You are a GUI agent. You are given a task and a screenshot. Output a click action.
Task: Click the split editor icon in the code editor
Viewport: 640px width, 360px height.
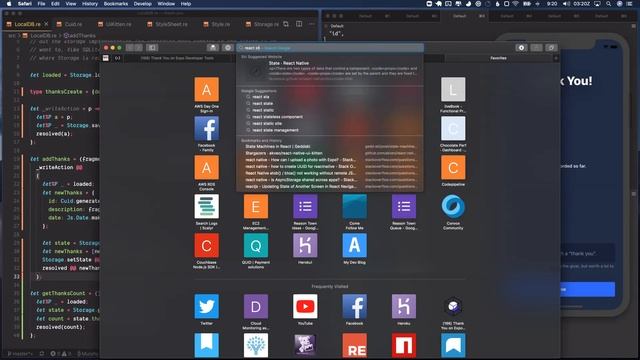pos(299,24)
